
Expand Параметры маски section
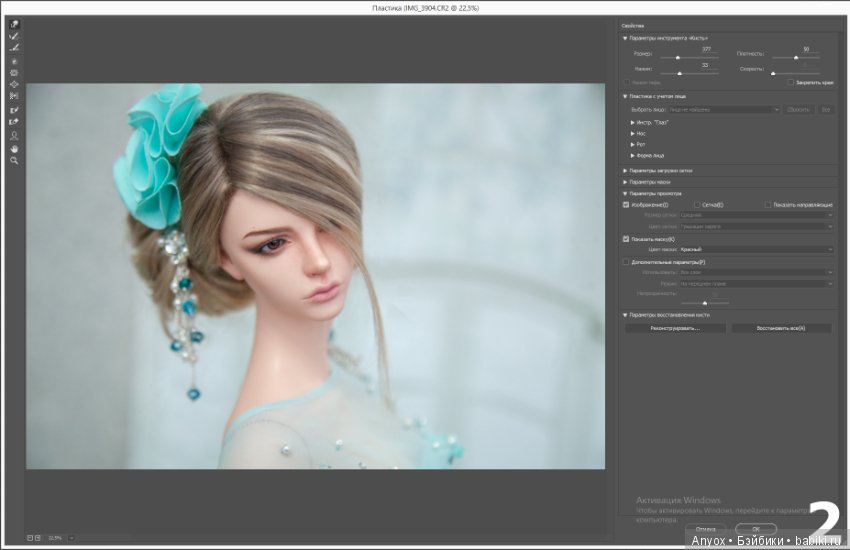point(625,182)
